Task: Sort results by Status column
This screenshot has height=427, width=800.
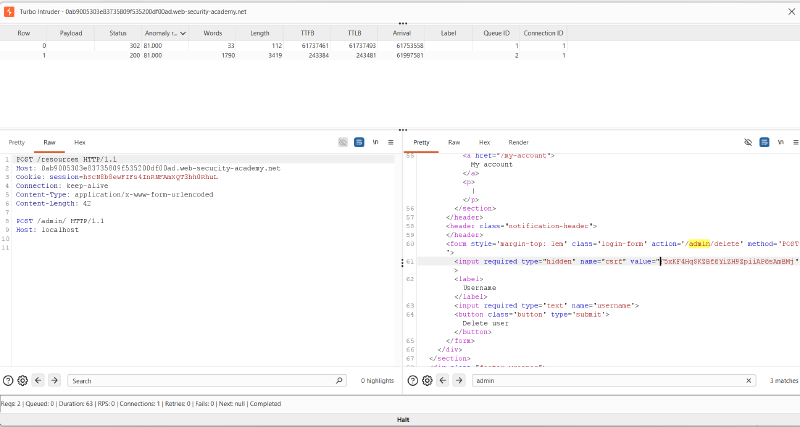Action: pos(118,33)
